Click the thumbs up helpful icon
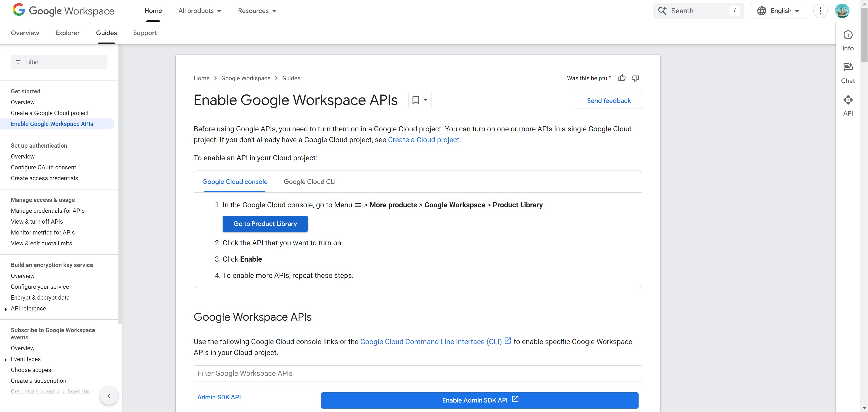868x412 pixels. coord(622,78)
